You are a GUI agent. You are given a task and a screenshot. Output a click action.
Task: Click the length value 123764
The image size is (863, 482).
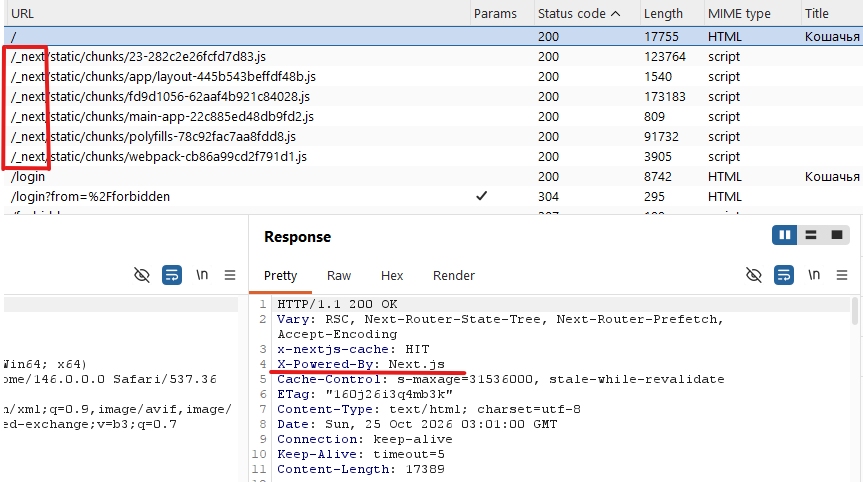click(665, 57)
